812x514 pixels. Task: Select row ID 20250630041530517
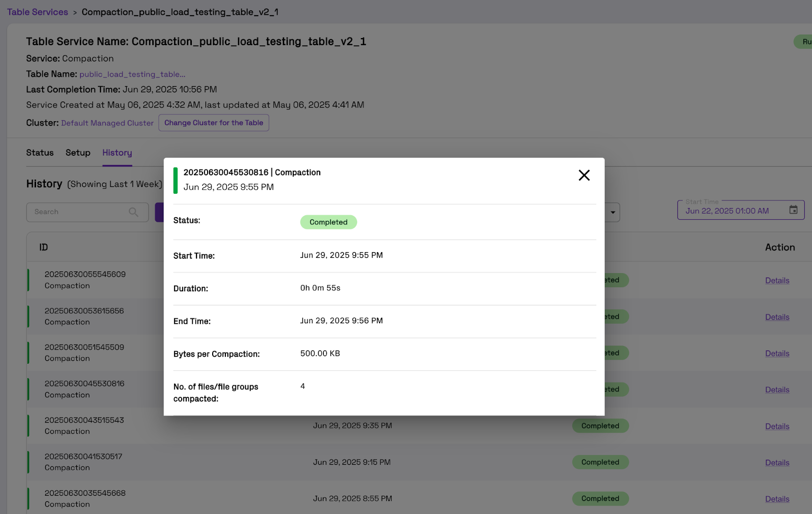pos(83,457)
